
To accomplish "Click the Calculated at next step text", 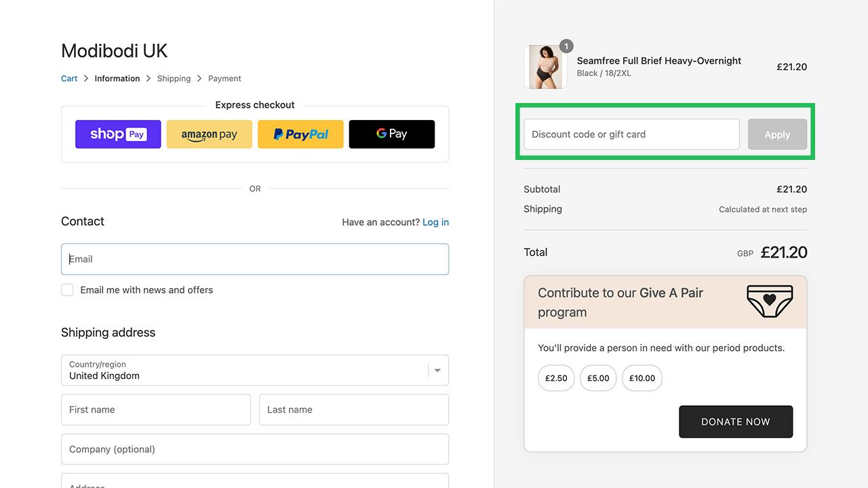I will [x=763, y=209].
